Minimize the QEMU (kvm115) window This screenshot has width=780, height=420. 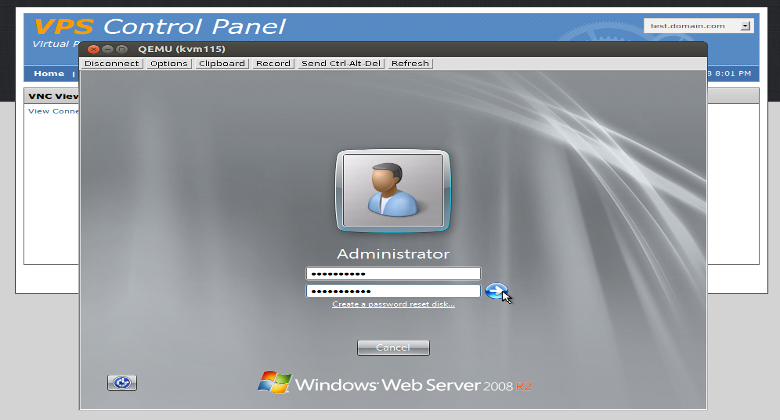pos(107,49)
